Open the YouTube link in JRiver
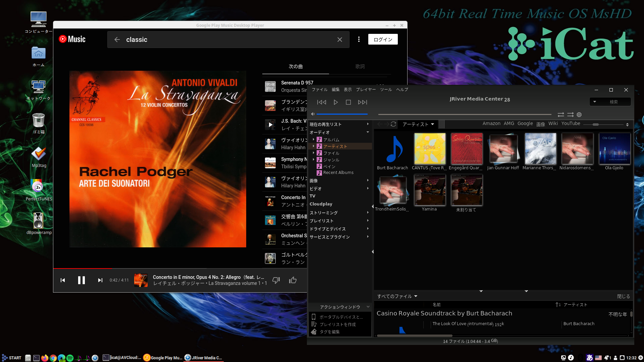Image resolution: width=644 pixels, height=362 pixels. click(571, 123)
